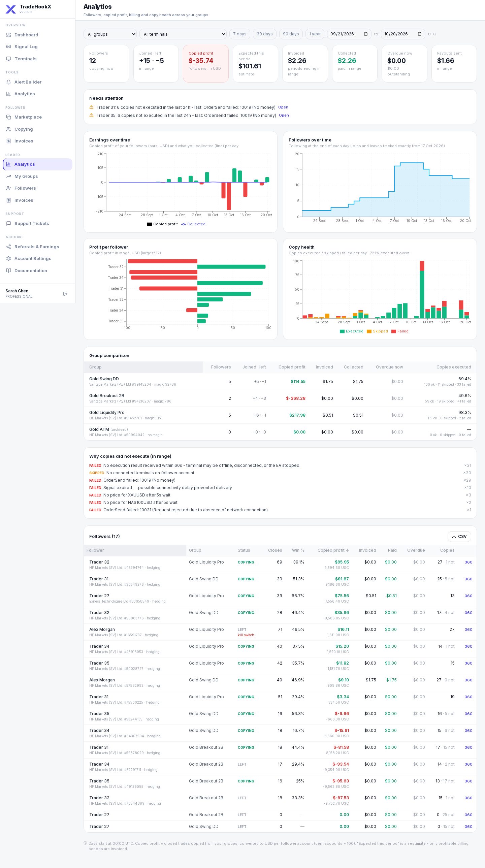The height and width of the screenshot is (868, 485).
Task: Select the 90 days range
Action: click(x=291, y=34)
